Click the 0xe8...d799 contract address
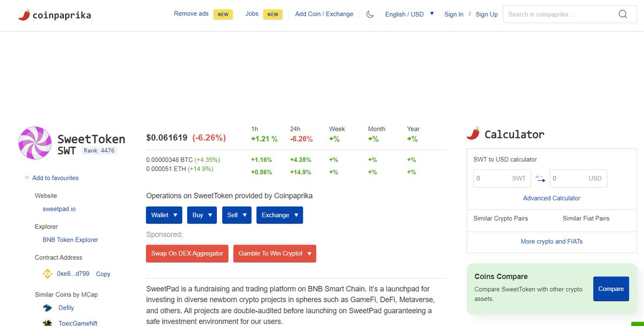The width and height of the screenshot is (644, 326). pyautogui.click(x=73, y=274)
